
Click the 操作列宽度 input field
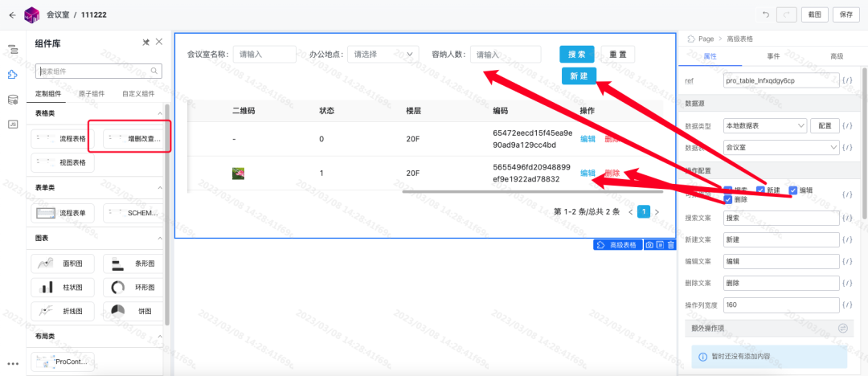pos(782,304)
